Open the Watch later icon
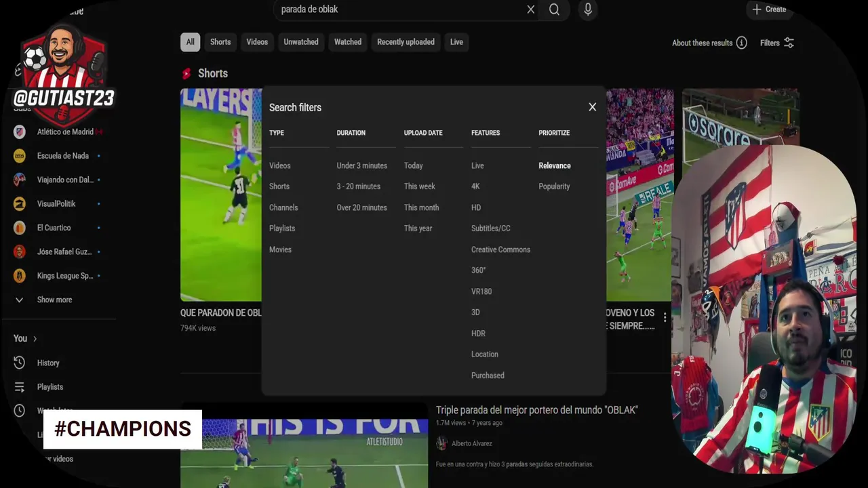Viewport: 868px width, 488px height. pos(20,411)
